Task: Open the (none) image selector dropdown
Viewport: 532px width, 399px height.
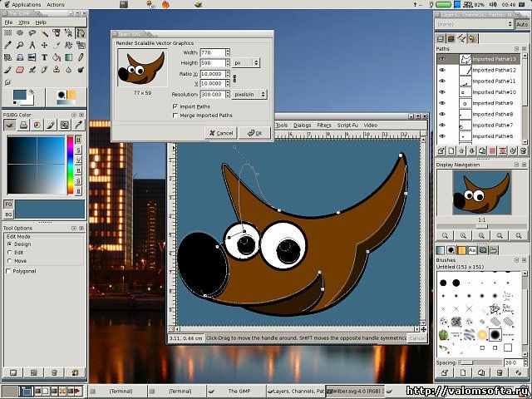Action: (474, 24)
